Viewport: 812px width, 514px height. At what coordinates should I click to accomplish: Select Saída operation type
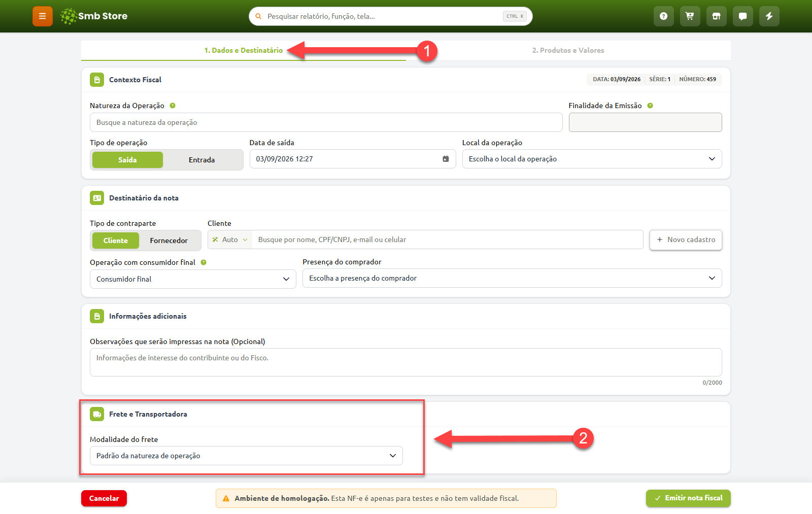pos(127,160)
